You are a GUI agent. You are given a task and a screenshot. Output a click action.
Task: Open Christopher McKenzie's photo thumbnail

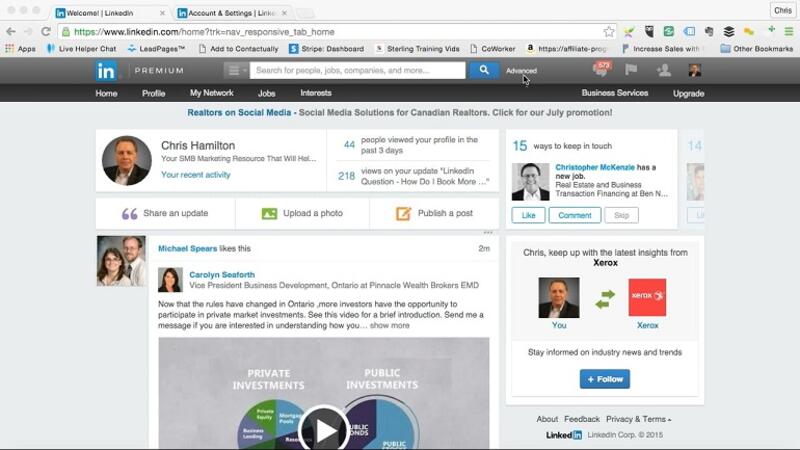click(x=531, y=182)
